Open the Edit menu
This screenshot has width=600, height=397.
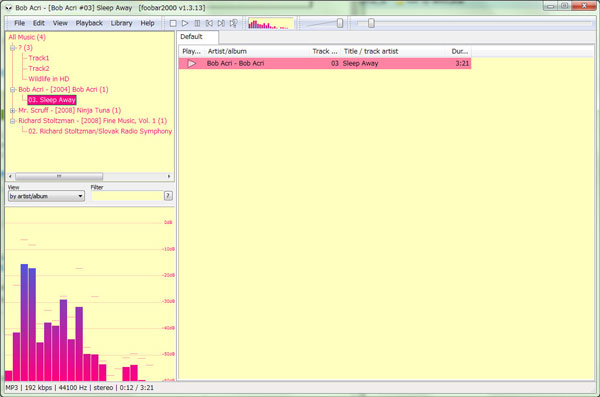(39, 23)
